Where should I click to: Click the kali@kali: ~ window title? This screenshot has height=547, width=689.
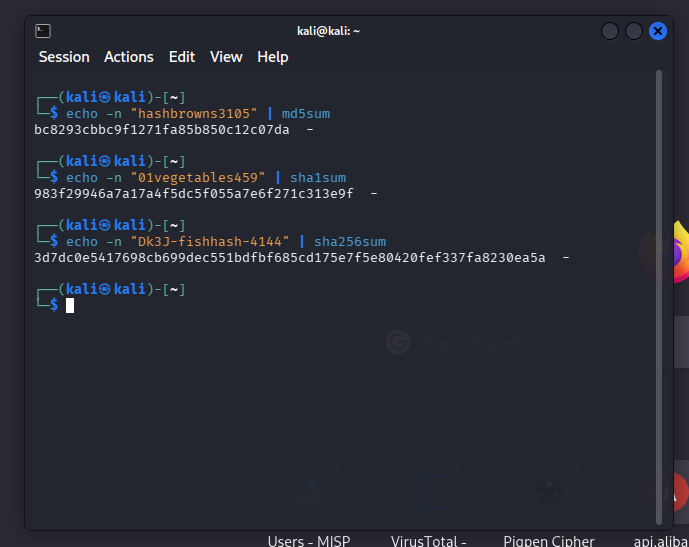[x=328, y=31]
